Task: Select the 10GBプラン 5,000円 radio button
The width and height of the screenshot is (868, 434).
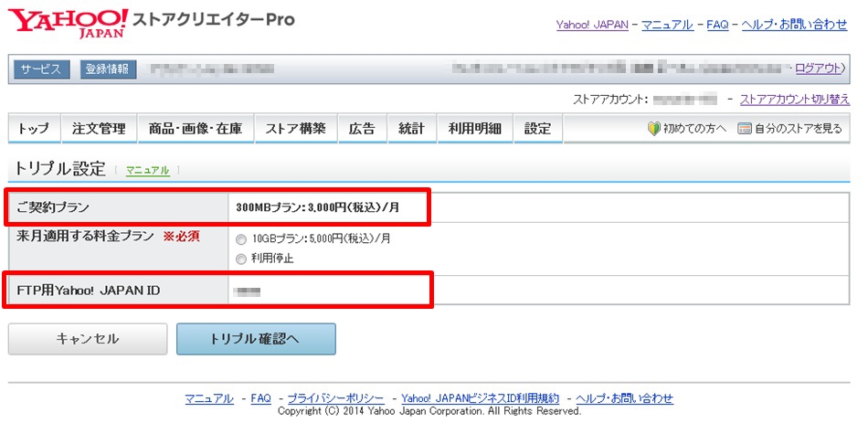Action: coord(240,239)
